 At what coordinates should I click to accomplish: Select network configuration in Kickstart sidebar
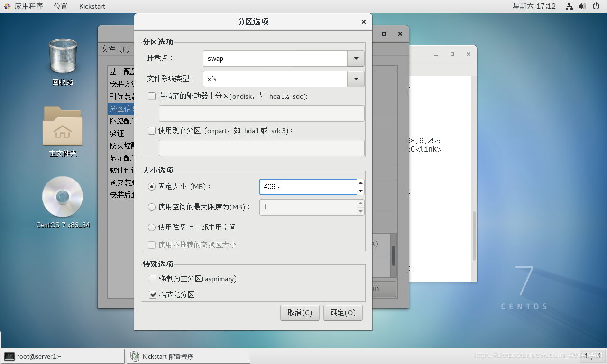pyautogui.click(x=122, y=121)
